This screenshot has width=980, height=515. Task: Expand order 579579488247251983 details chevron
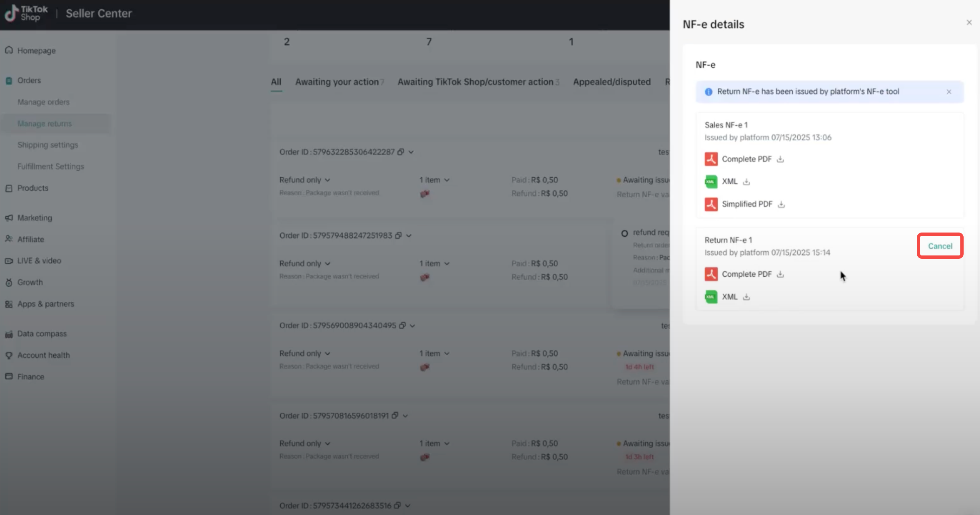(408, 236)
